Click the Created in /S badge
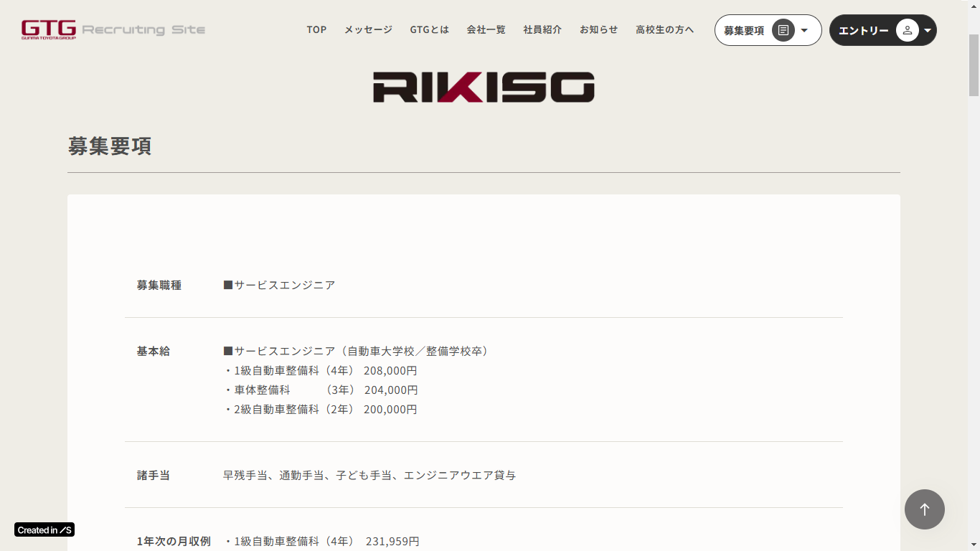The image size is (980, 551). coord(44,529)
